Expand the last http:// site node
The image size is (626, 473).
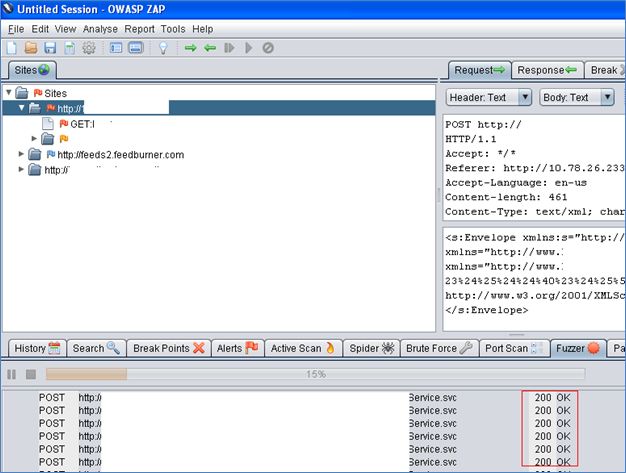[21, 169]
